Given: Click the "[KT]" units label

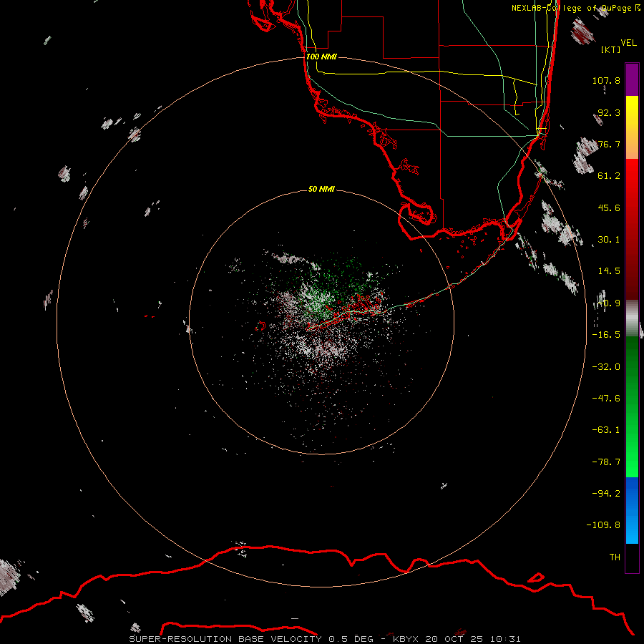Looking at the screenshot, I should 611,49.
